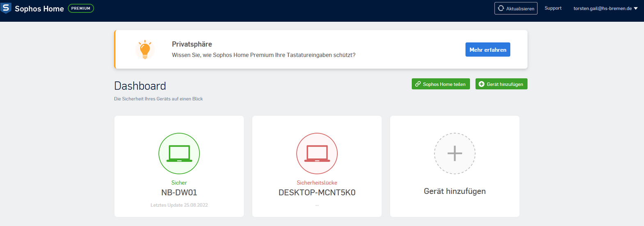
Task: Open the NB-DW01 device name
Action: (179, 192)
